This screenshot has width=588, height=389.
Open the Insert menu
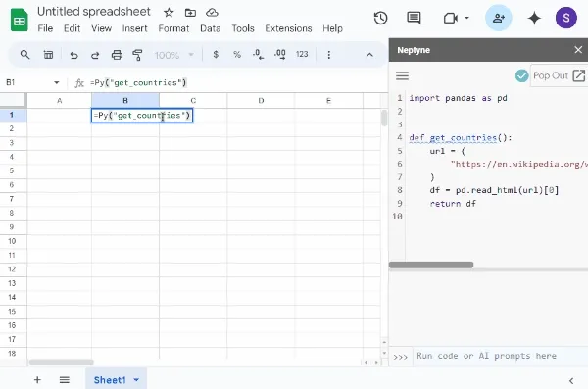[134, 28]
